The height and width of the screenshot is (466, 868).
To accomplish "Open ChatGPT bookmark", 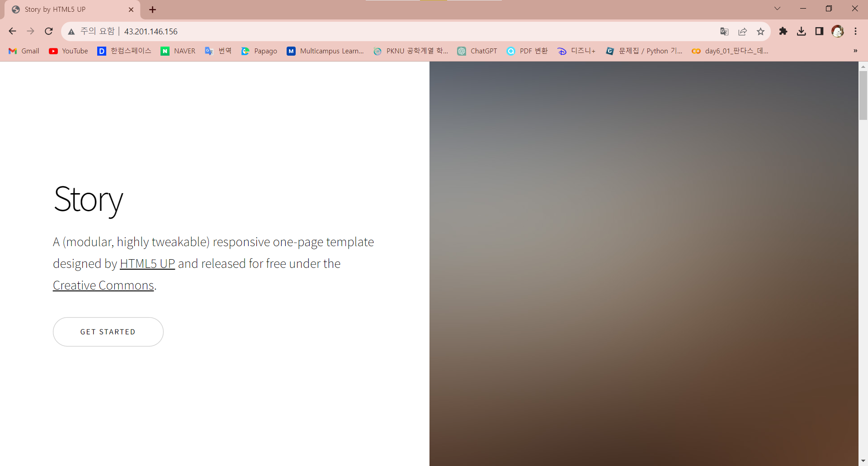I will click(477, 51).
